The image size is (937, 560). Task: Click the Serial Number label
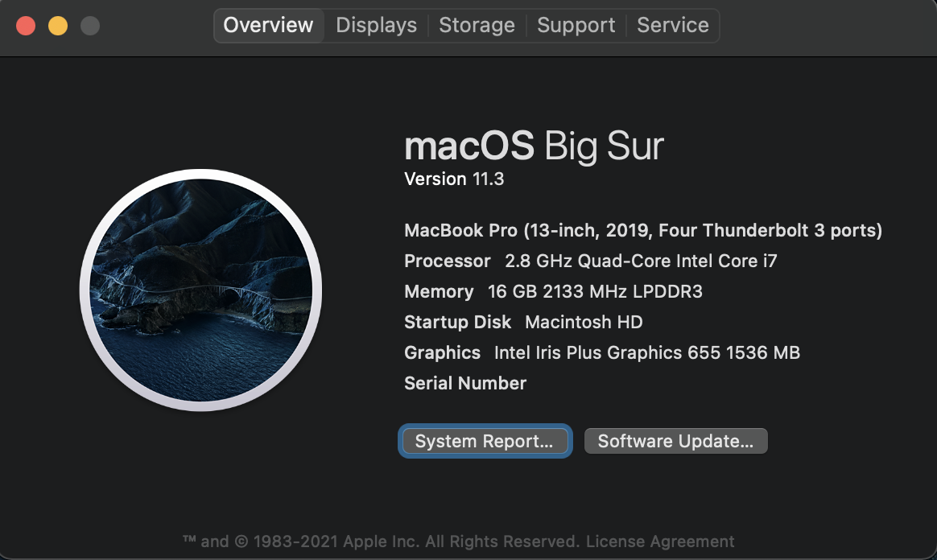tap(465, 383)
